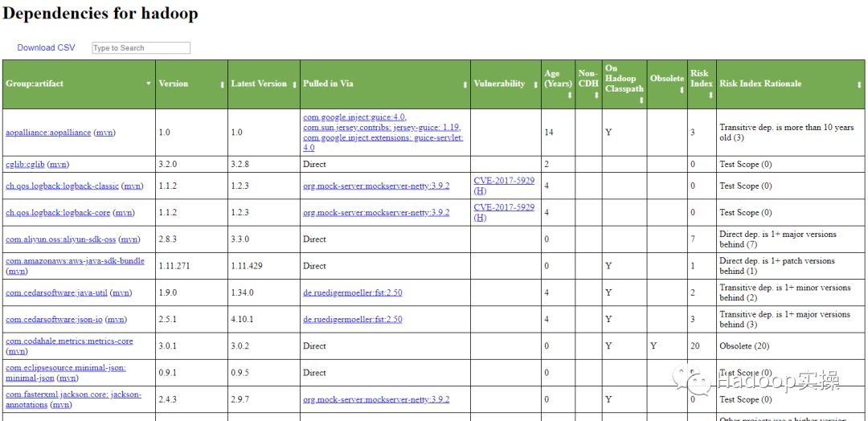Open jackson-annotations artifact link

(x=74, y=399)
